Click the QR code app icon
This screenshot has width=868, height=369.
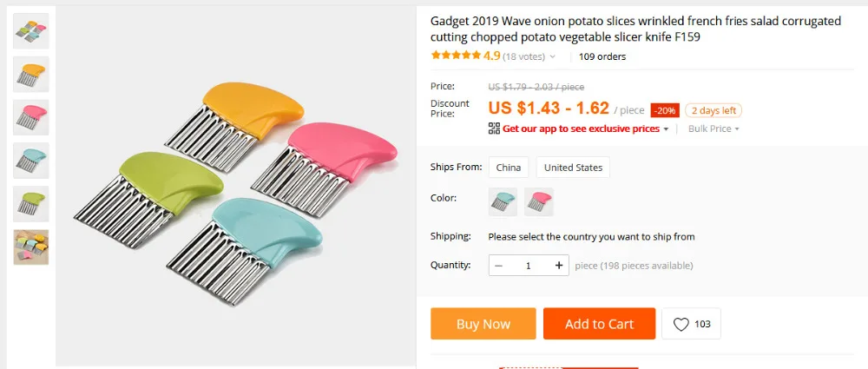click(494, 128)
